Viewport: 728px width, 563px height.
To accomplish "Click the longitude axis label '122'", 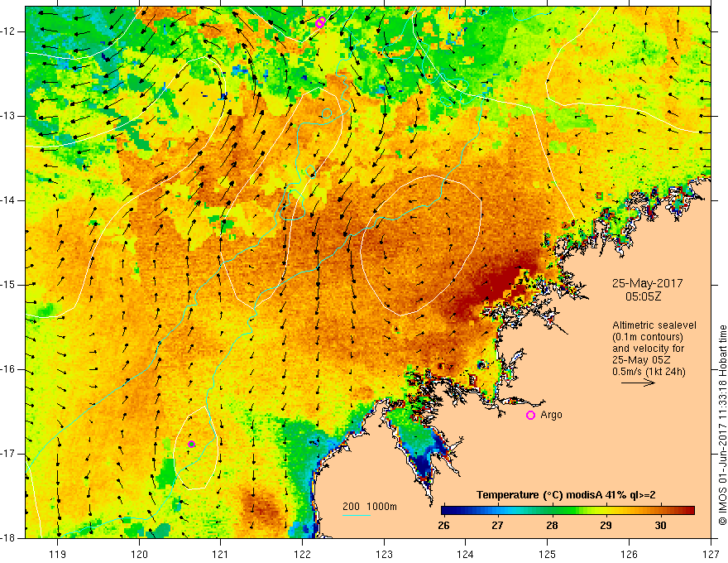I will click(x=302, y=554).
